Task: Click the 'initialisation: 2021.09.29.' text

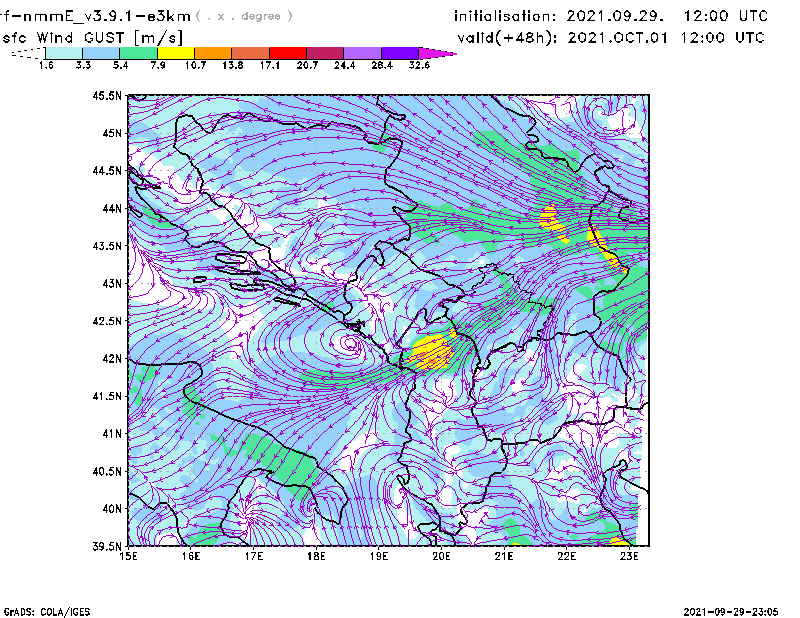Action: coord(559,16)
